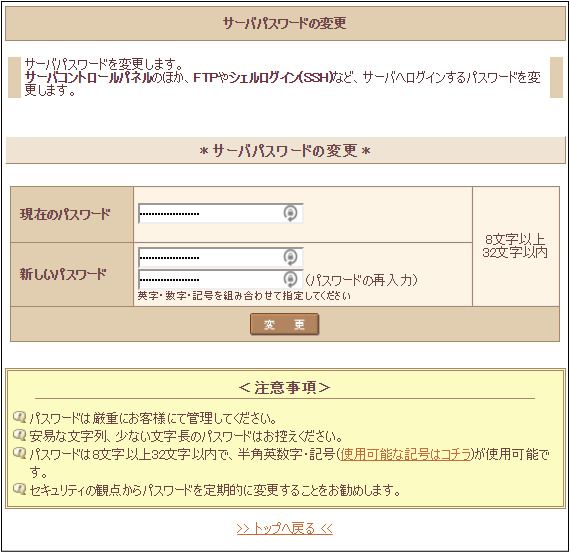The height and width of the screenshot is (553, 570).
Task: Open the 使用可能な記号はコチラ link
Action: click(405, 454)
